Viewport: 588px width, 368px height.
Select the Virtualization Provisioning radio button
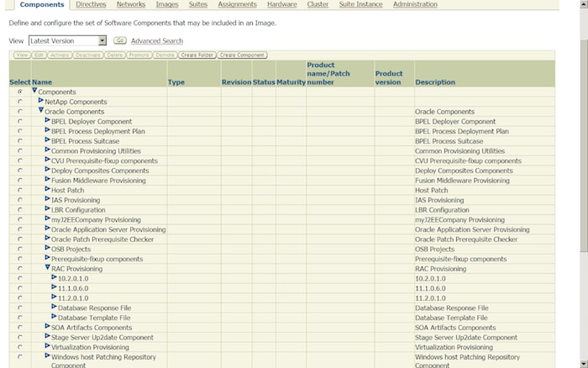pyautogui.click(x=20, y=347)
